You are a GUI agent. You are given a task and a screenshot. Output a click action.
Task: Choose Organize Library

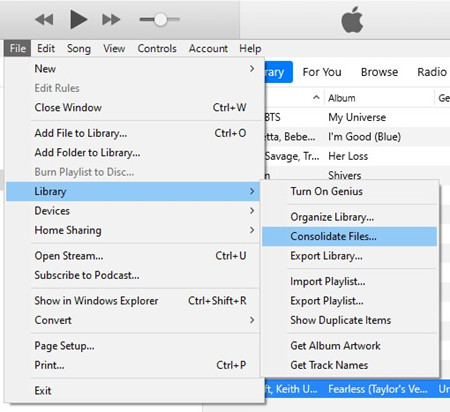pos(349,217)
